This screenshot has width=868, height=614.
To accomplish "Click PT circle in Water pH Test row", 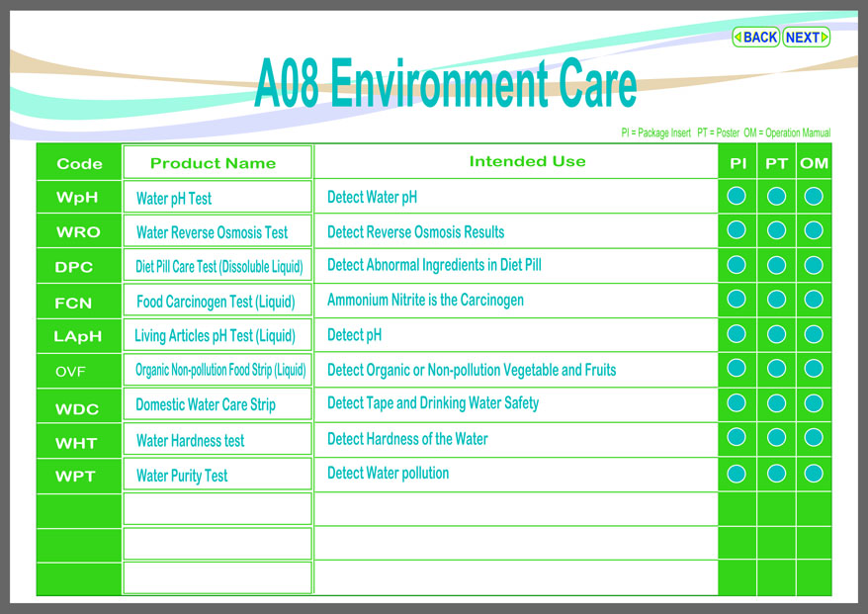I will pos(776,196).
